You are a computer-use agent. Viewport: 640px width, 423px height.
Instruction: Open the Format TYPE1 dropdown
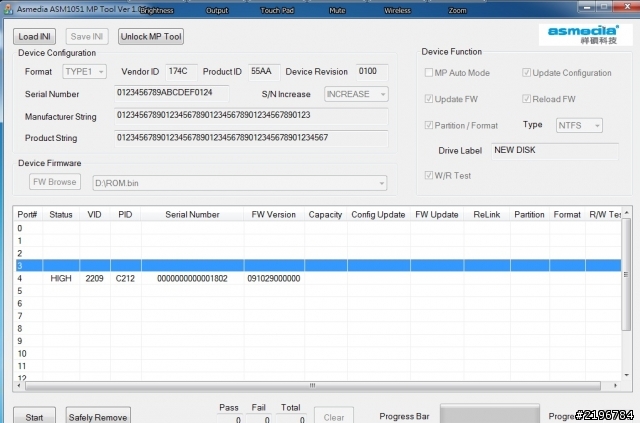coord(84,72)
